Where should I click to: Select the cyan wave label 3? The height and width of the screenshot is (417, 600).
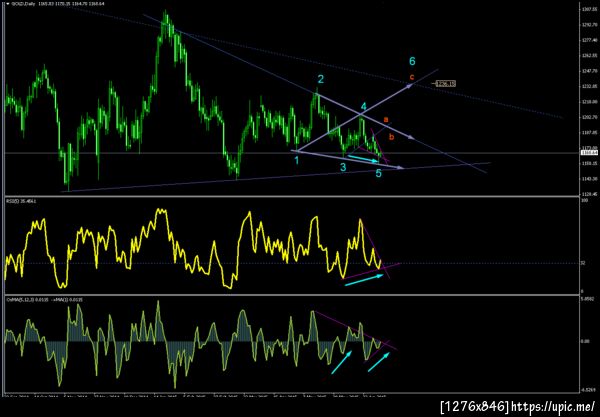click(x=343, y=167)
